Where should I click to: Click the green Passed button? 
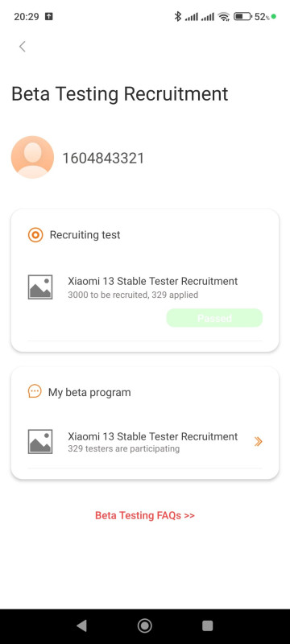(x=214, y=318)
